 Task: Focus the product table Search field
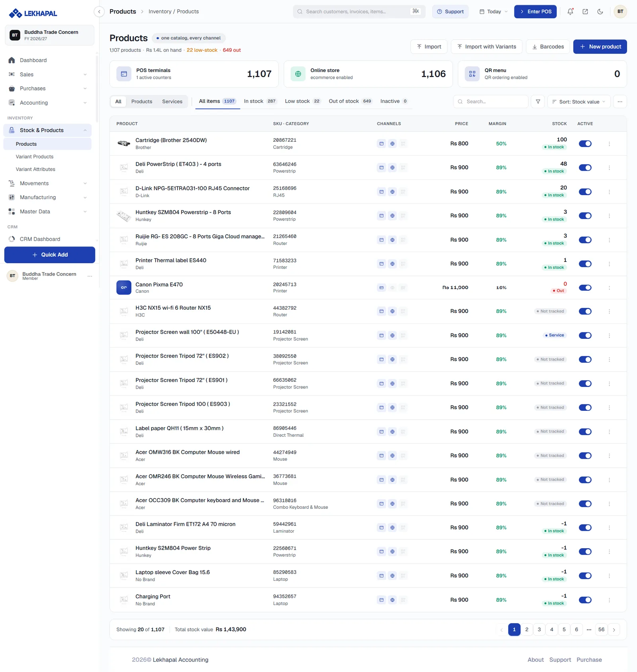490,102
